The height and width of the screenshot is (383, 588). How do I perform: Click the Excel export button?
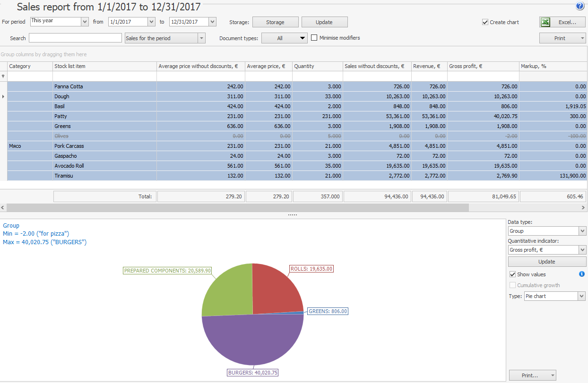[562, 22]
